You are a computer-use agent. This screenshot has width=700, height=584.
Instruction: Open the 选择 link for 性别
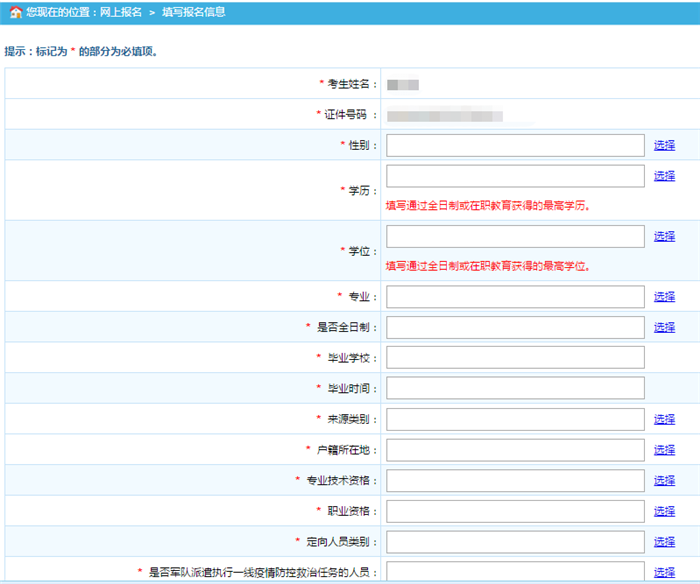click(664, 145)
